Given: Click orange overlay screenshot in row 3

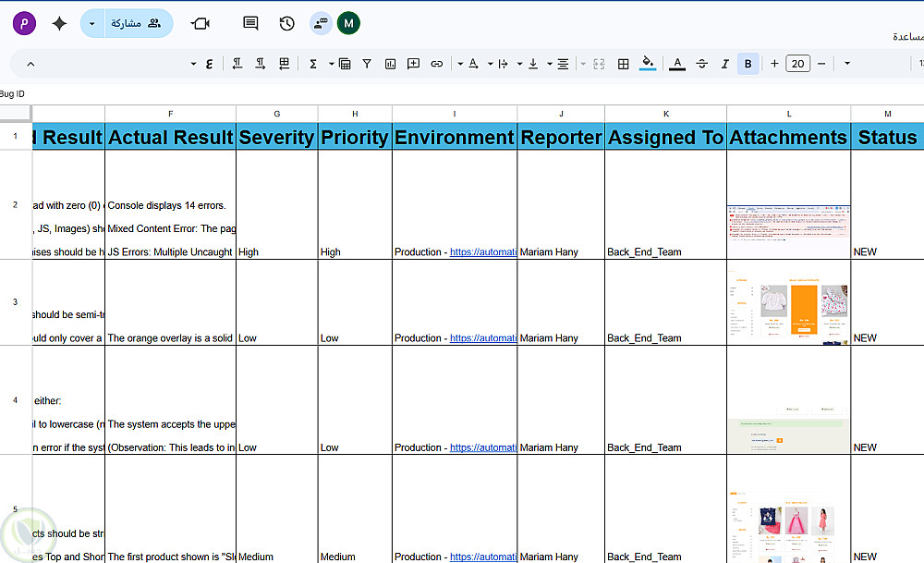Looking at the screenshot, I should click(788, 307).
